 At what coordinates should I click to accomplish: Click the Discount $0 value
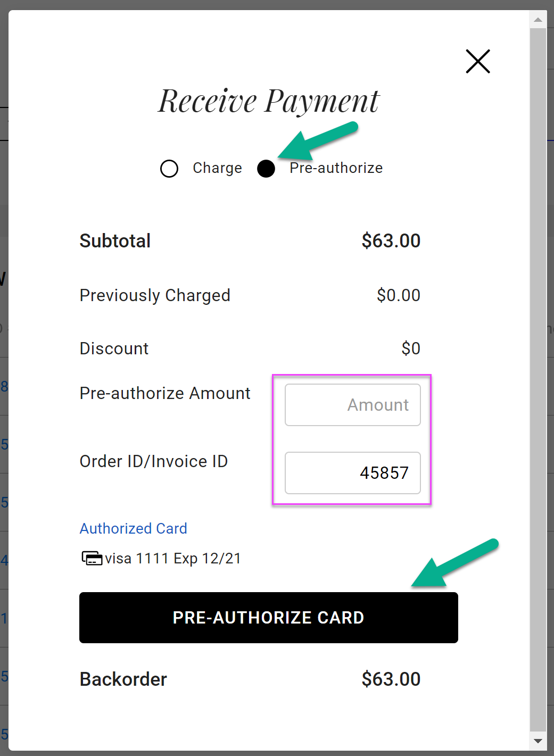(410, 348)
